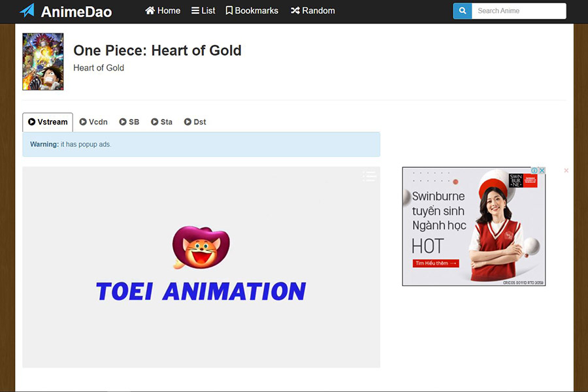
Task: Click the Heart of Gold subtitle text
Action: click(99, 68)
